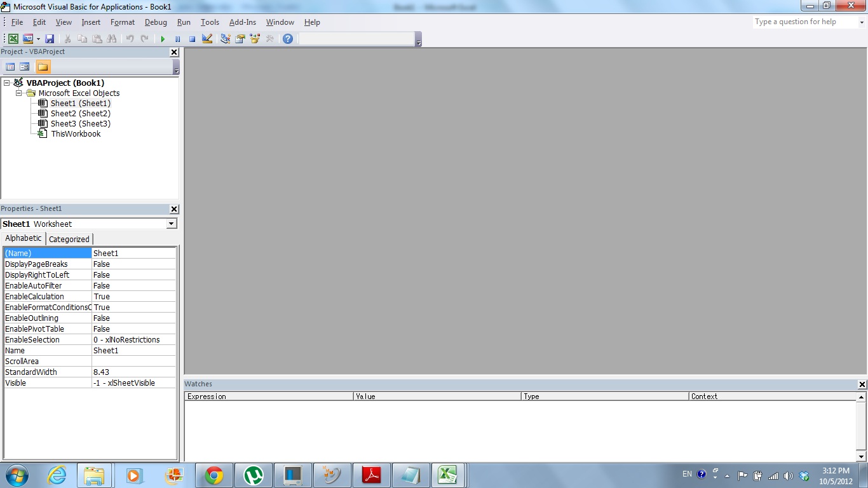Click the View Microsoft Excel icon
This screenshot has height=488, width=868.
click(13, 39)
